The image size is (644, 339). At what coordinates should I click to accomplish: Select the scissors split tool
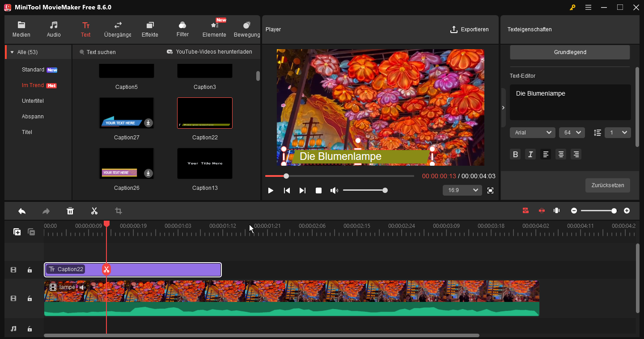pos(94,210)
